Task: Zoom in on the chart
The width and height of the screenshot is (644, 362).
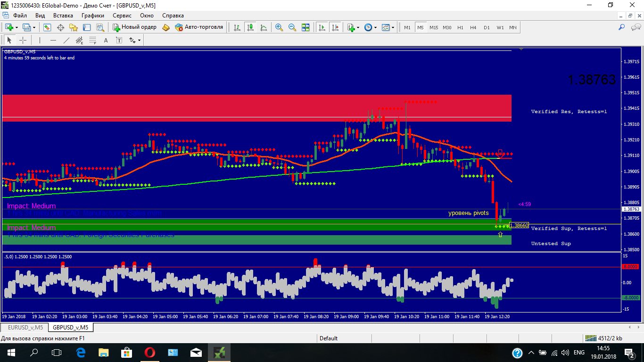Action: click(x=279, y=27)
